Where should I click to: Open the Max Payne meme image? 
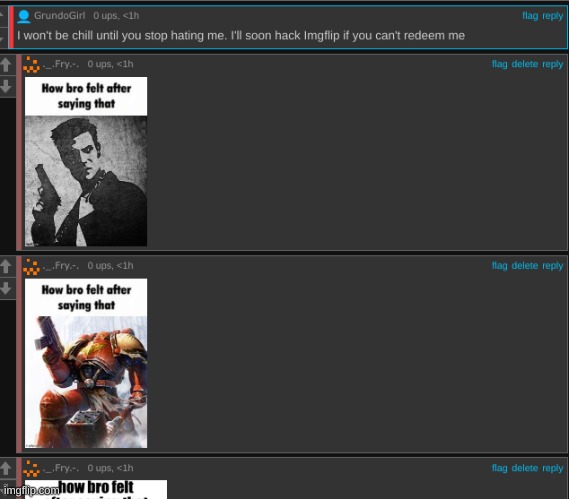(x=86, y=161)
